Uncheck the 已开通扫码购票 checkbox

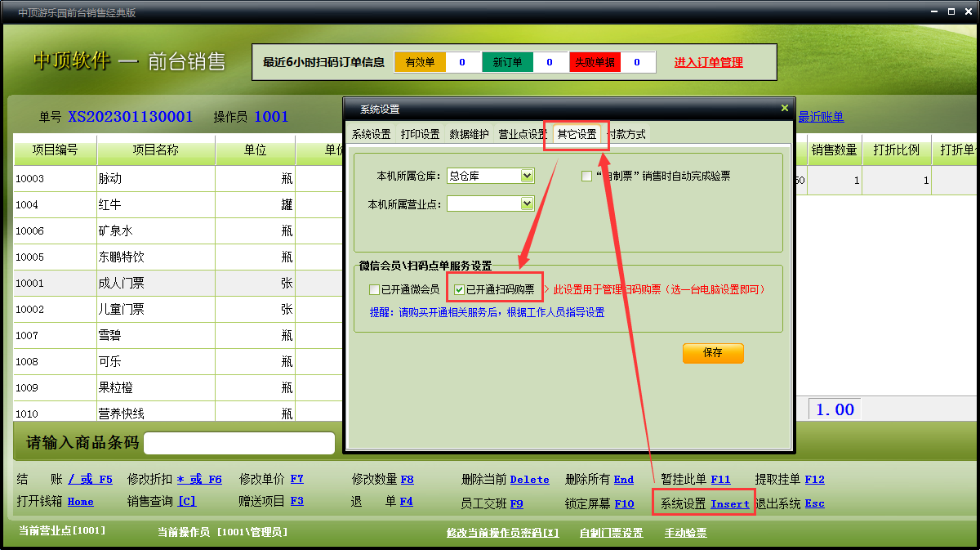(460, 289)
